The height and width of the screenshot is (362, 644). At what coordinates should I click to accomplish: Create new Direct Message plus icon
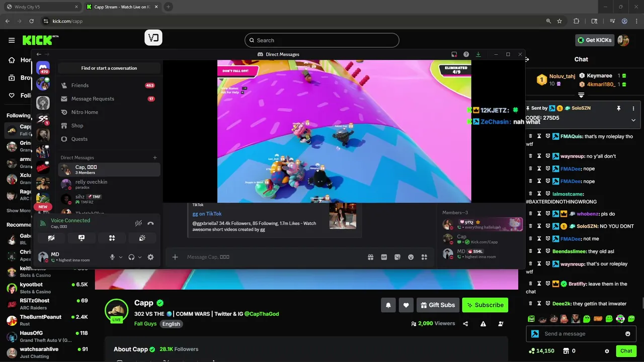155,157
